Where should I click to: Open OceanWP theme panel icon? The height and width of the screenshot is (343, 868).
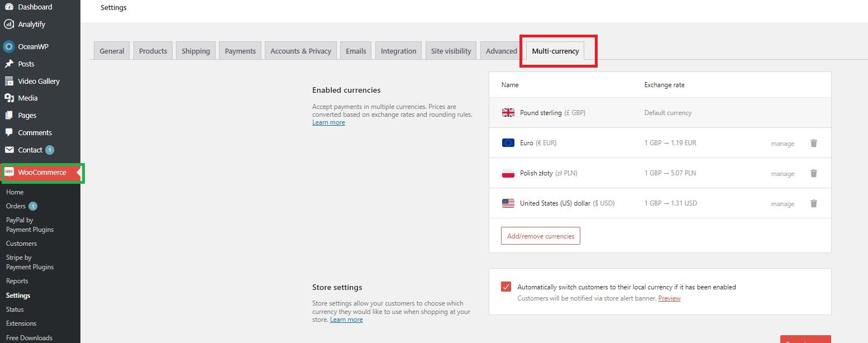[9, 46]
